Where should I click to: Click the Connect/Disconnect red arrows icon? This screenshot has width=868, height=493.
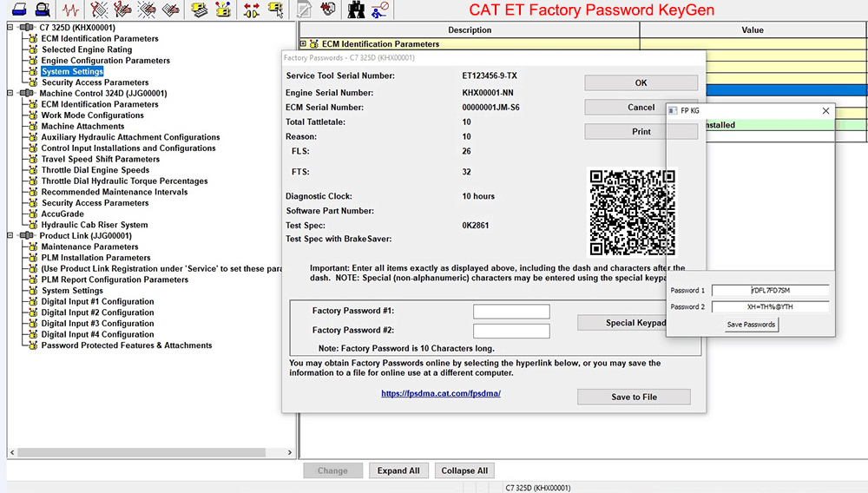252,9
